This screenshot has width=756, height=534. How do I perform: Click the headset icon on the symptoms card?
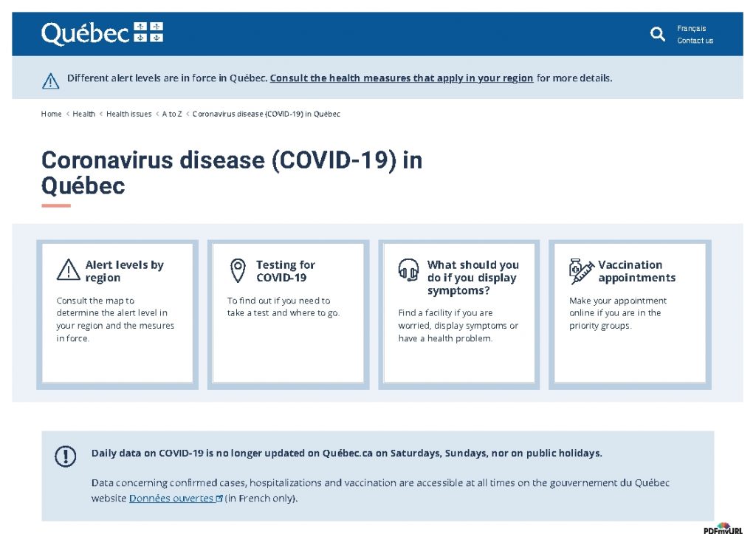[x=408, y=270]
